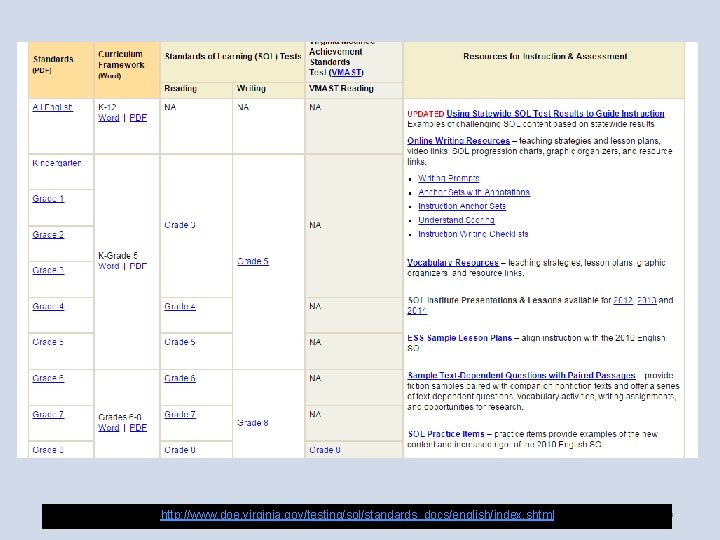Open the K-Grade 5 framework PDF link

[x=138, y=266]
